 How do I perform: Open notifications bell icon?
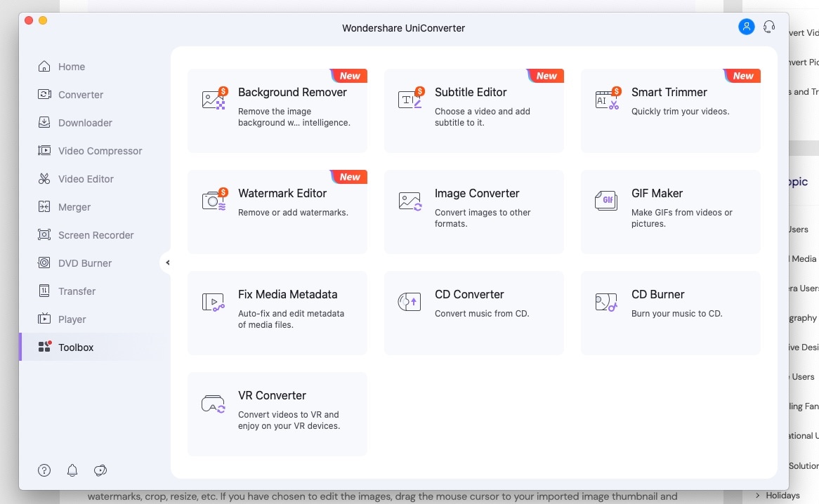click(x=72, y=470)
